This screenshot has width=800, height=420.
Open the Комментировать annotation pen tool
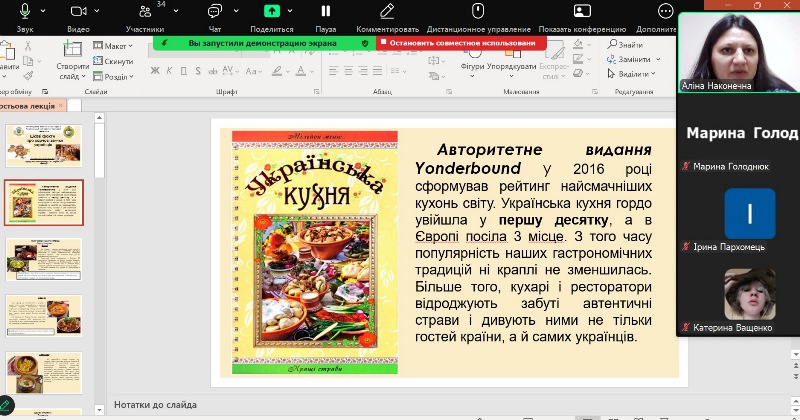click(387, 11)
